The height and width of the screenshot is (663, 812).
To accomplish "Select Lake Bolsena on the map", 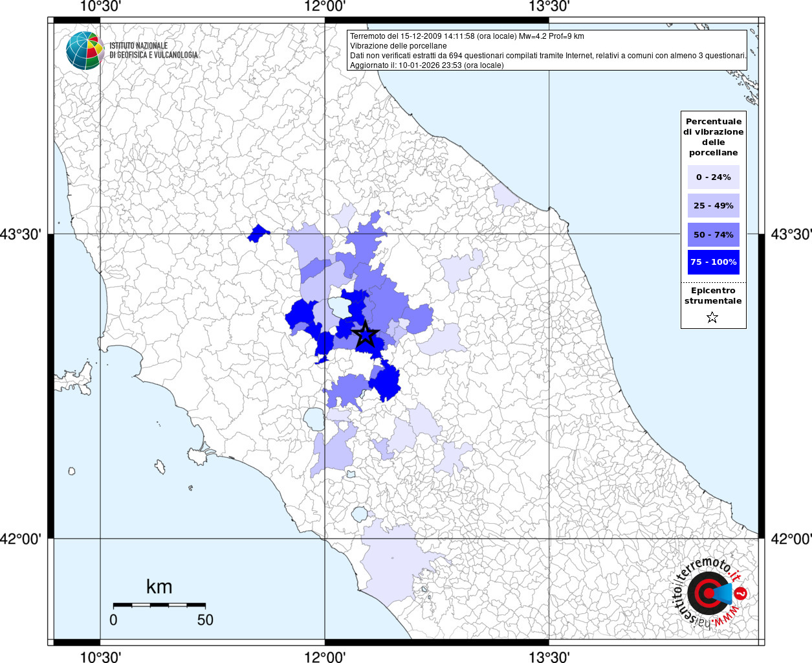I will point(315,418).
